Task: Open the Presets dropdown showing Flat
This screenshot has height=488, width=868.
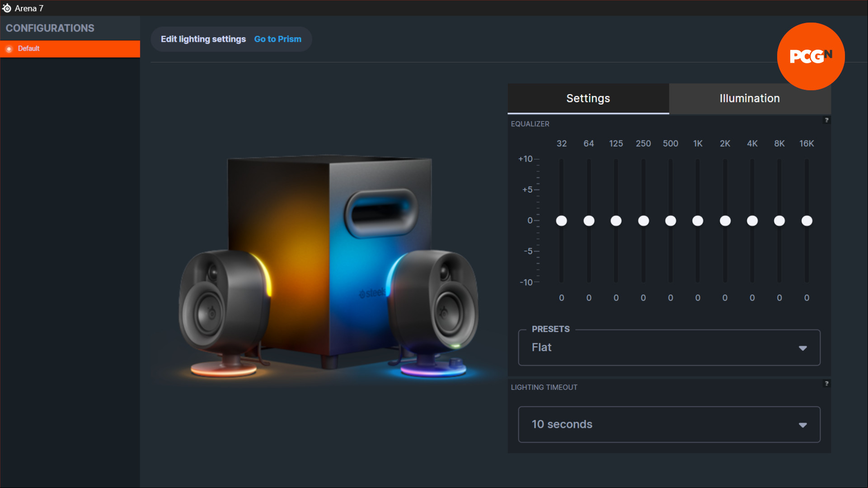Action: [669, 348]
